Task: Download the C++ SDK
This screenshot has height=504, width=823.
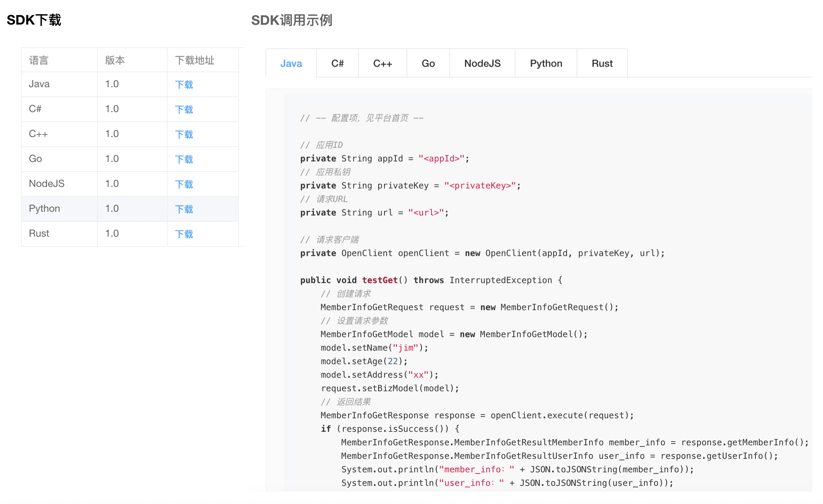Action: pyautogui.click(x=184, y=135)
